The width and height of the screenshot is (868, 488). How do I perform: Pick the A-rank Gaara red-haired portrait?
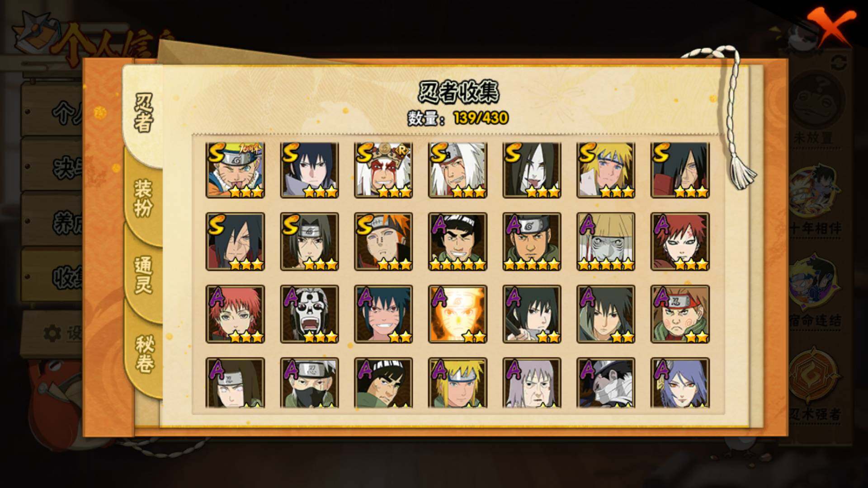point(680,242)
